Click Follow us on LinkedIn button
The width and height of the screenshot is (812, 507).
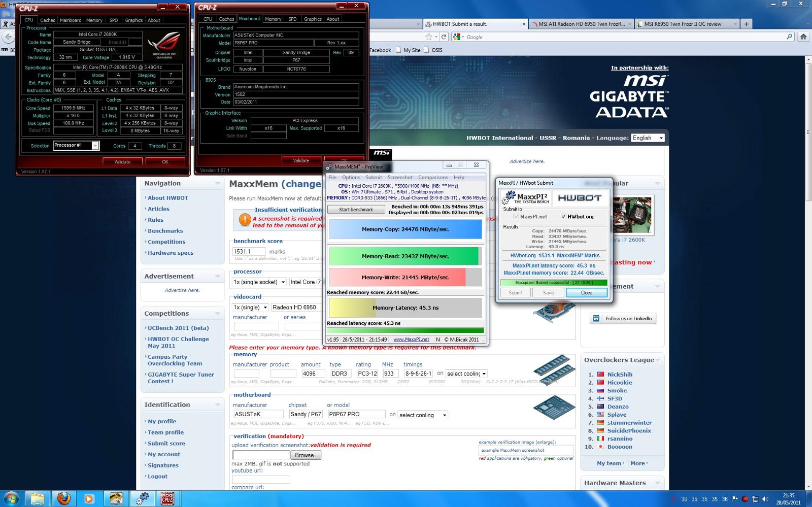[623, 319]
